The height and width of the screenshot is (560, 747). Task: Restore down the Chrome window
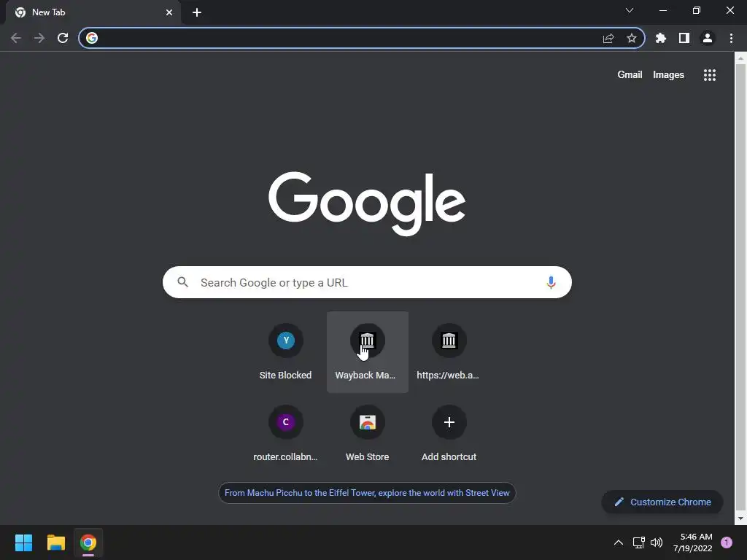click(697, 10)
